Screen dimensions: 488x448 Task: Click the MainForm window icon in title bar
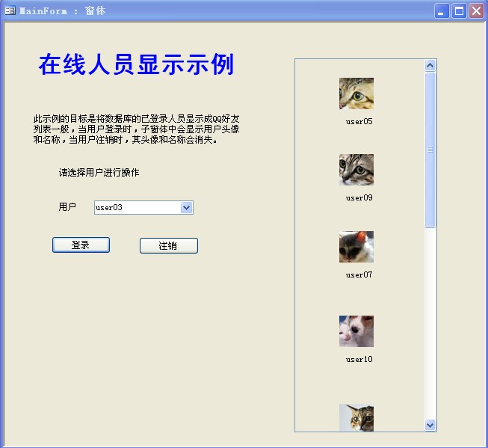pos(10,11)
